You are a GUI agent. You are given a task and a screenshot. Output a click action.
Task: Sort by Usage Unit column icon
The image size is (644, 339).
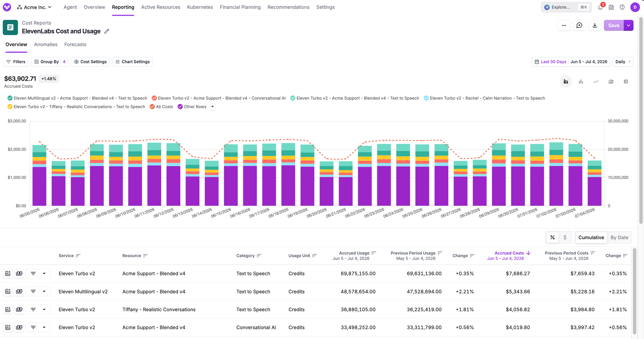(315, 256)
